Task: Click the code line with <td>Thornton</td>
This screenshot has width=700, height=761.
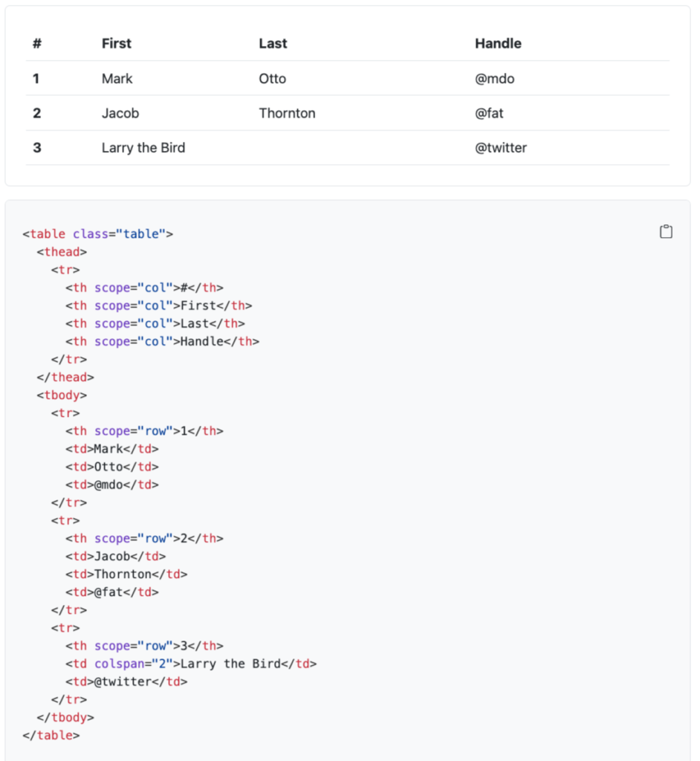Action: [x=126, y=574]
